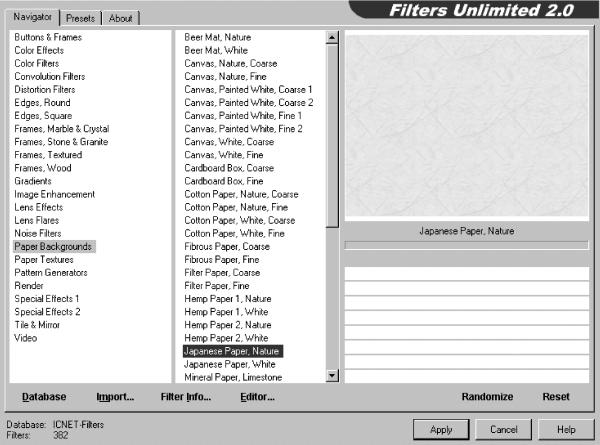Select the Navigator tab
The width and height of the screenshot is (600, 445).
pos(32,17)
